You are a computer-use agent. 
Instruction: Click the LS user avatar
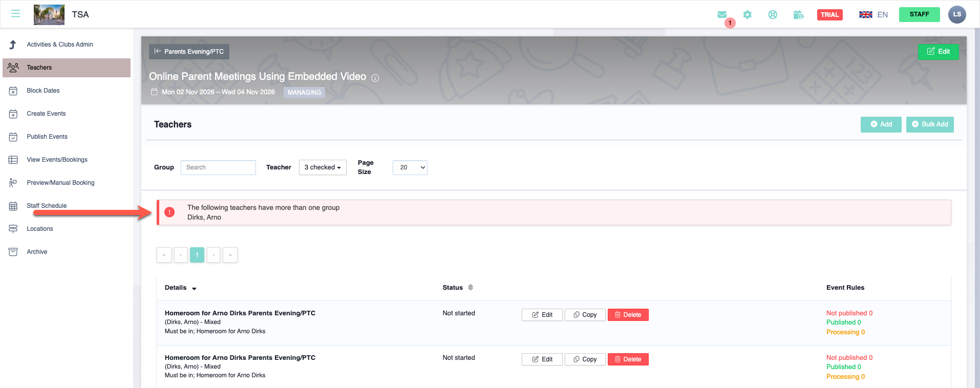[956, 14]
